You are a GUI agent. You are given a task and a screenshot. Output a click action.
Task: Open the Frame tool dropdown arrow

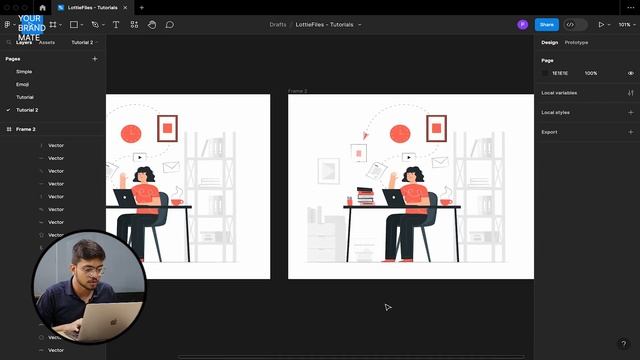[60, 25]
